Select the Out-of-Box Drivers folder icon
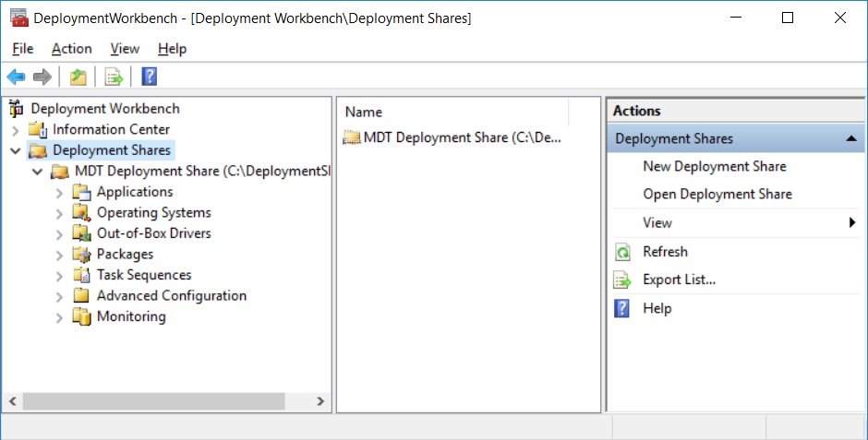The image size is (868, 440). pos(82,233)
